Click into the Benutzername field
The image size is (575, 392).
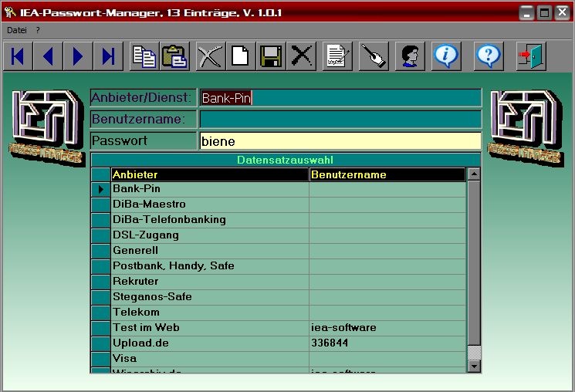pos(340,120)
